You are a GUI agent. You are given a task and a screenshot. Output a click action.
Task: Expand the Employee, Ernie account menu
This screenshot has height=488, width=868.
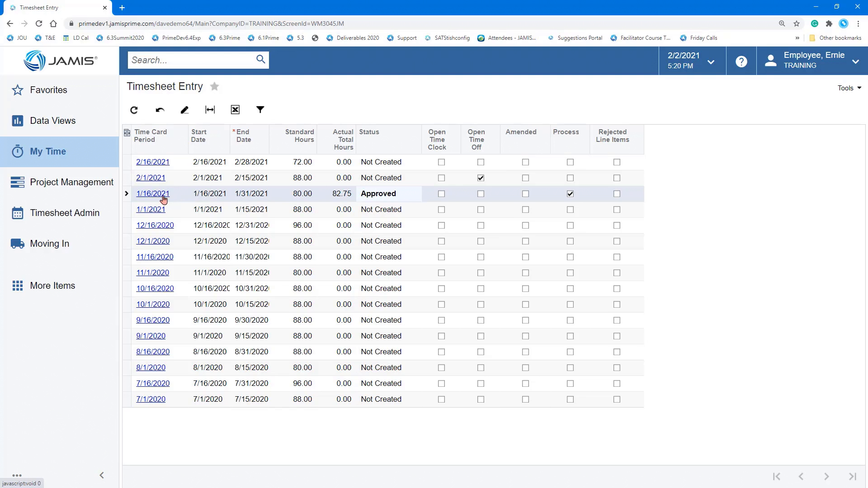point(855,61)
